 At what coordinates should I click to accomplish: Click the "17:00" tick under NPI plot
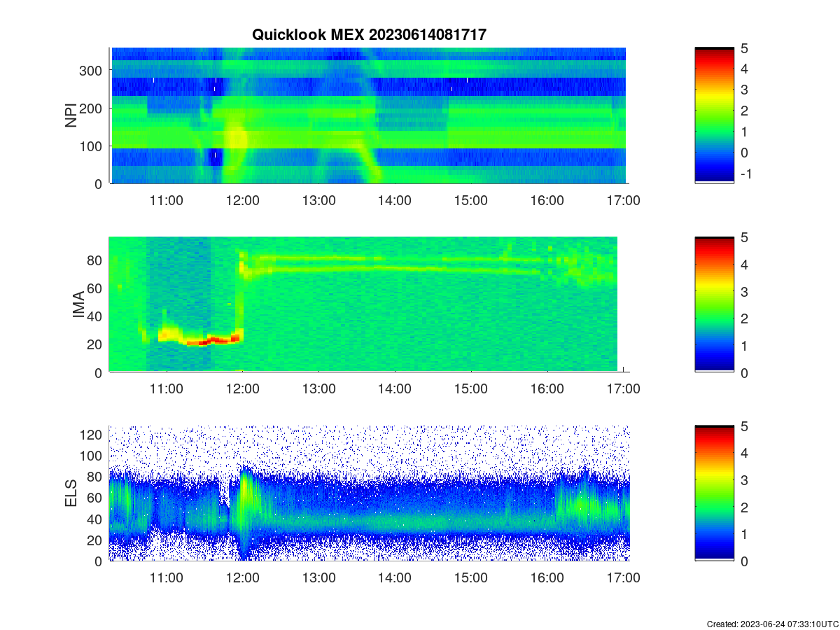[x=624, y=200]
